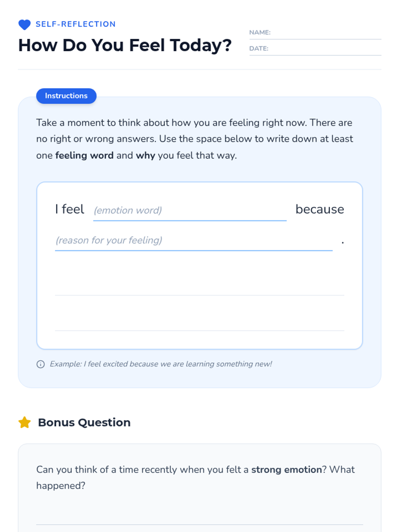This screenshot has width=399, height=532.
Task: Click the bold "strong emotion" text
Action: pos(286,469)
